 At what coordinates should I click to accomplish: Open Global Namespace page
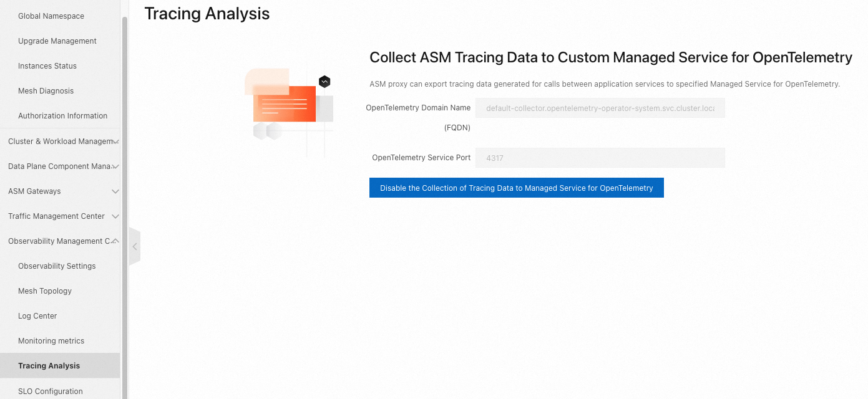[x=51, y=16]
